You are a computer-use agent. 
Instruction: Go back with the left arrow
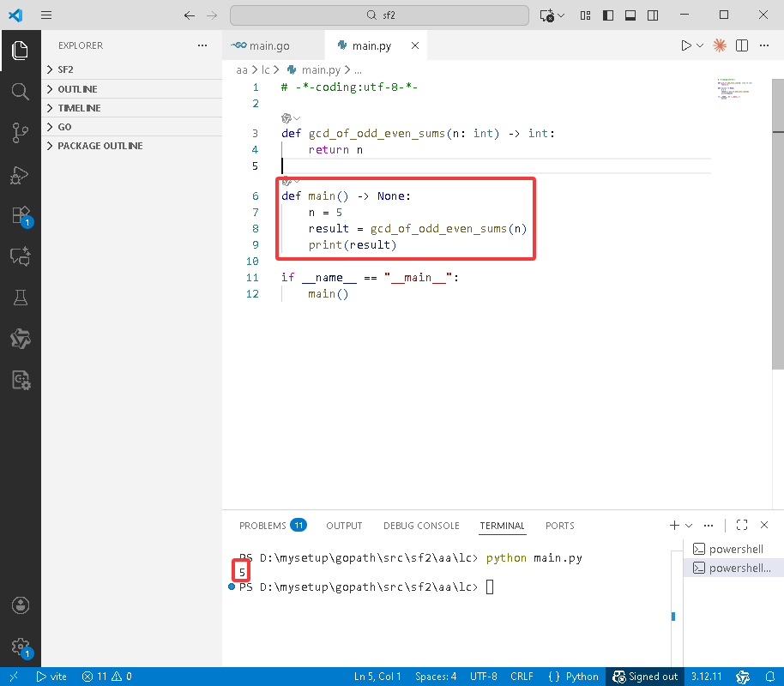(189, 15)
